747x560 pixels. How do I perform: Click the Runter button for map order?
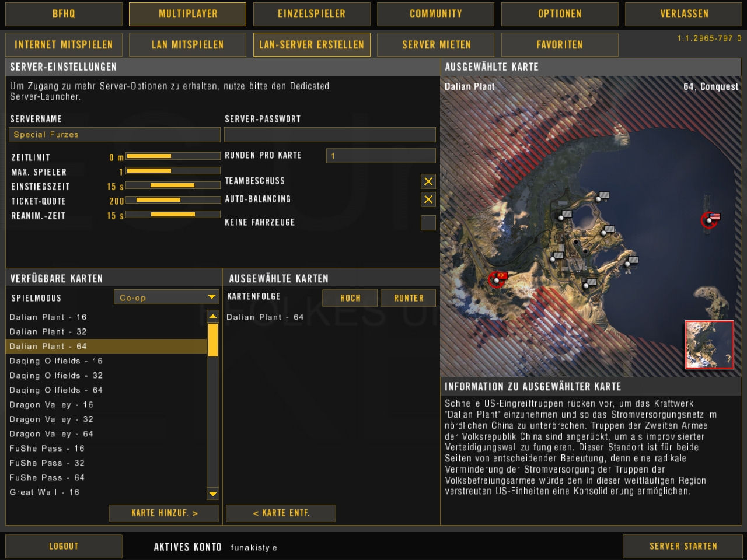(x=409, y=298)
